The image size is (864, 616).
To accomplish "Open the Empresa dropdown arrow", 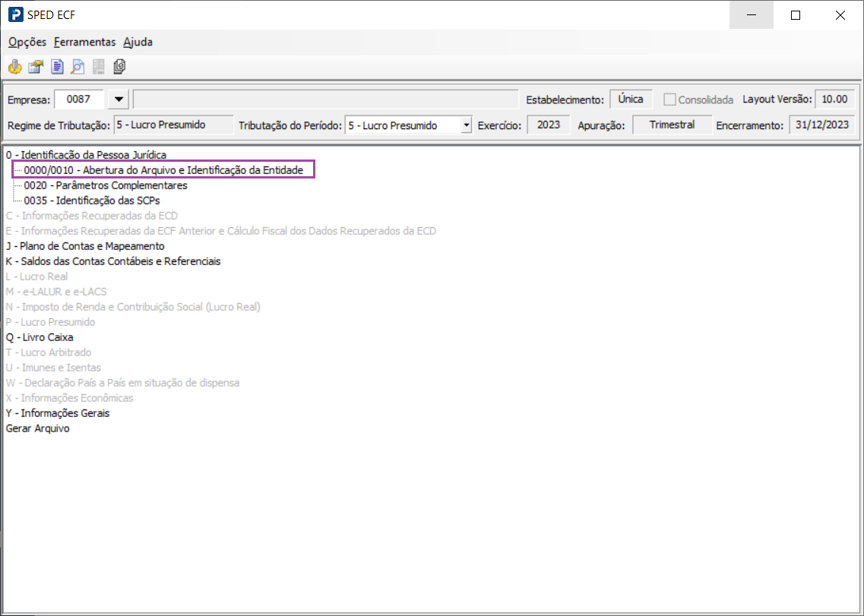I will 119,100.
